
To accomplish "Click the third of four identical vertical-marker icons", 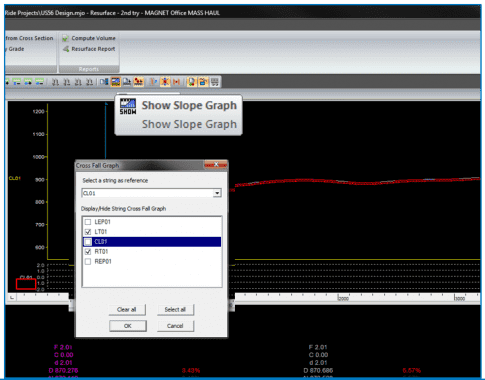I will (x=78, y=82).
